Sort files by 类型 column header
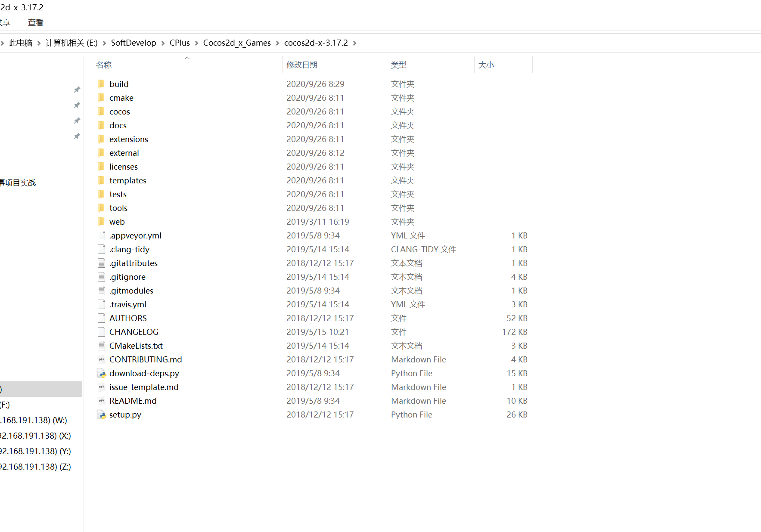Screen dimensions: 761x532 point(399,65)
